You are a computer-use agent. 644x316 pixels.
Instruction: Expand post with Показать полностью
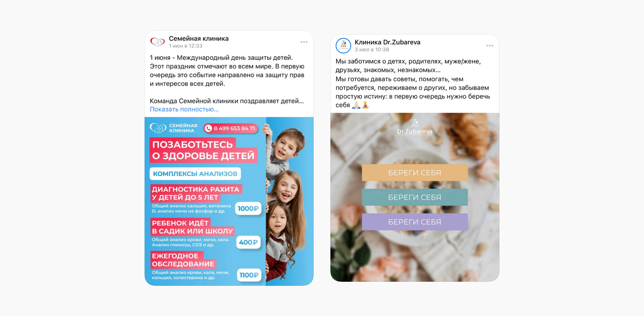(x=184, y=109)
